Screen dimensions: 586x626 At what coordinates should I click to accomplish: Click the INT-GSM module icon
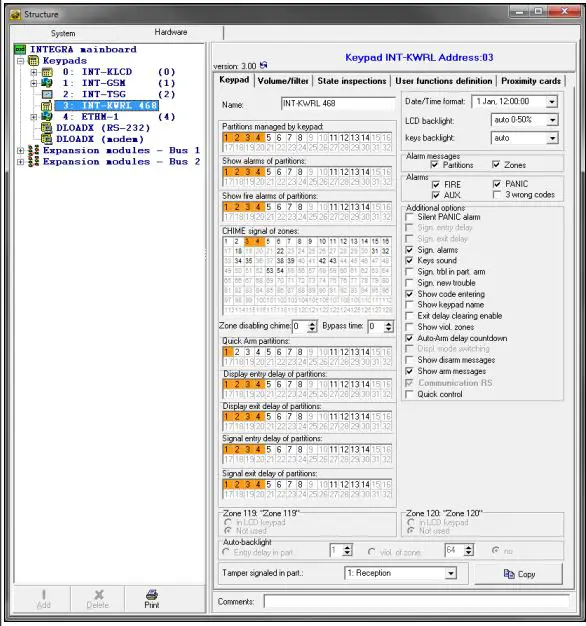click(47, 83)
